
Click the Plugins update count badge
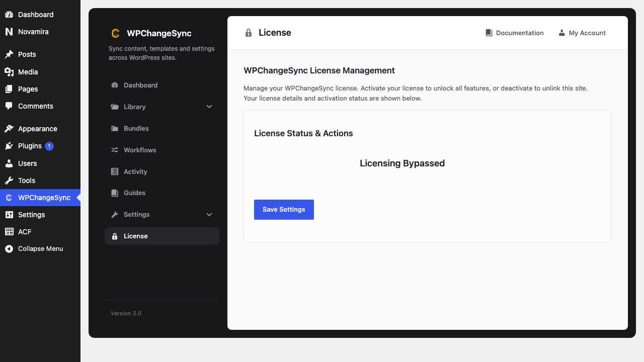tap(49, 146)
